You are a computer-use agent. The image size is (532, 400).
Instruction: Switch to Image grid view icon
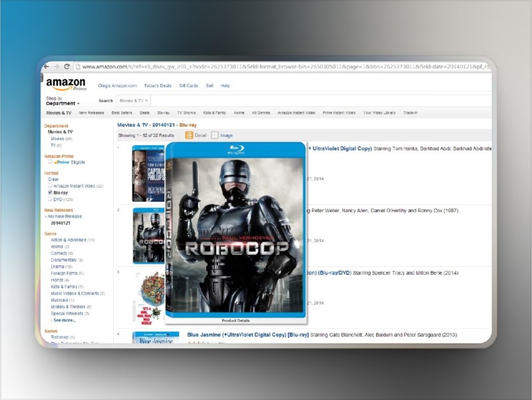[x=215, y=135]
